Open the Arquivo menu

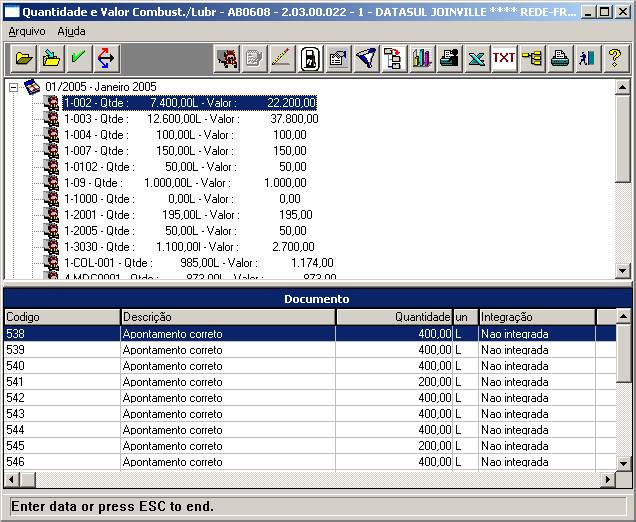27,31
